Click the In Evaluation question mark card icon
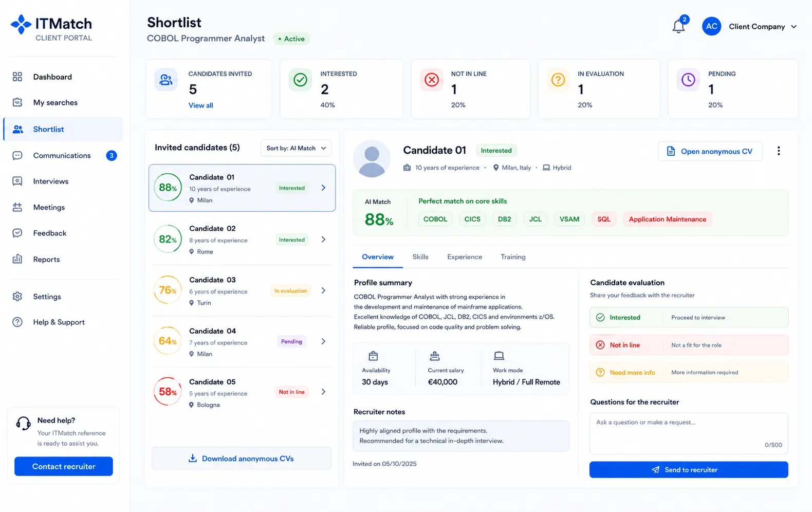812x512 pixels. point(558,80)
